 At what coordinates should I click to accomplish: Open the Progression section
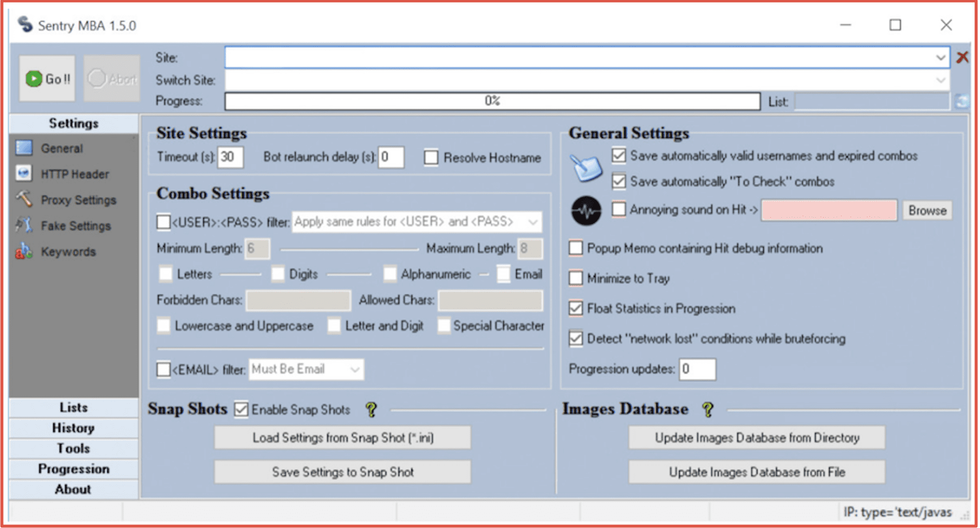74,469
